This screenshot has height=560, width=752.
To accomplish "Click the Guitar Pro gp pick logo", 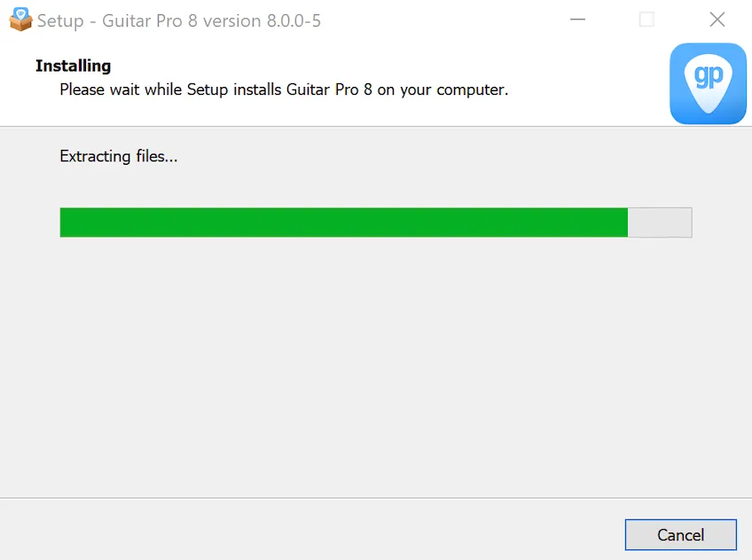I will (708, 83).
